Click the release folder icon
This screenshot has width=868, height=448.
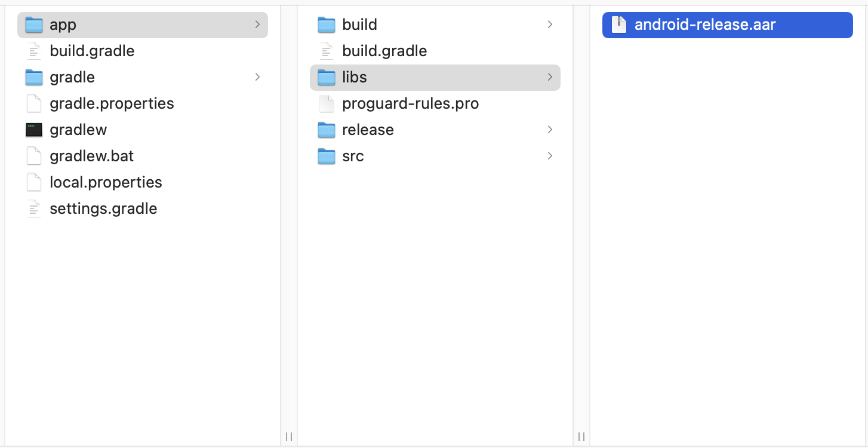coord(327,130)
